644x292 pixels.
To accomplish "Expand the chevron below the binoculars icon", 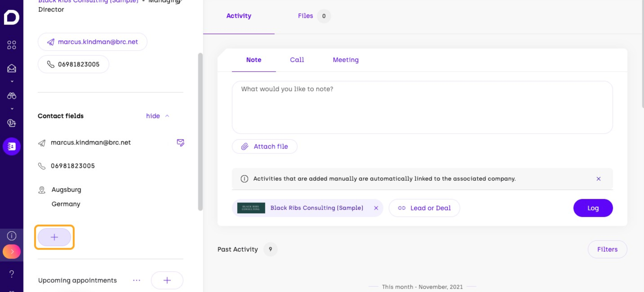I will pyautogui.click(x=12, y=109).
